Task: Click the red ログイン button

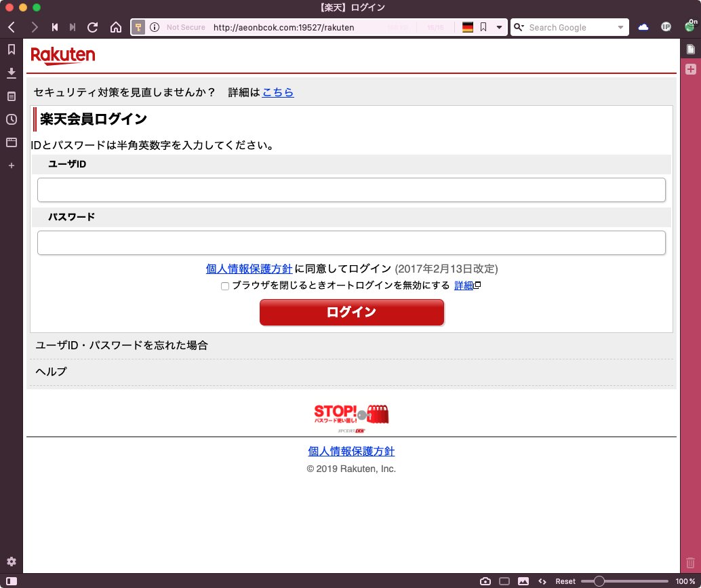Action: pyautogui.click(x=352, y=312)
